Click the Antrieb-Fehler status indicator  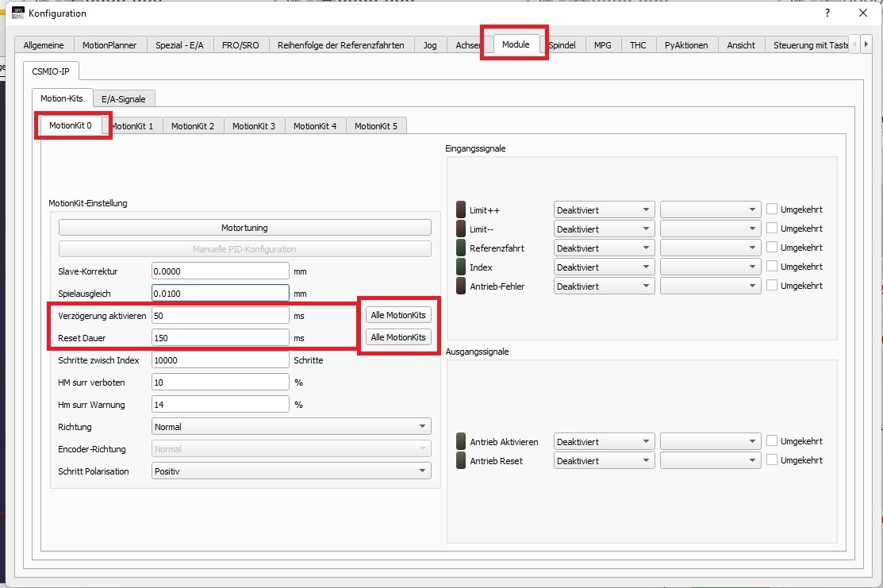click(x=461, y=286)
